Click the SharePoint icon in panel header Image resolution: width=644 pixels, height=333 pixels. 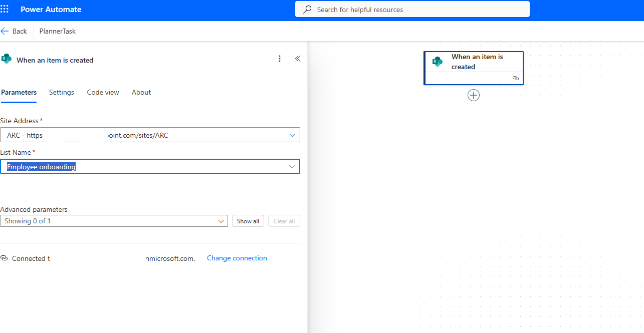(7, 59)
